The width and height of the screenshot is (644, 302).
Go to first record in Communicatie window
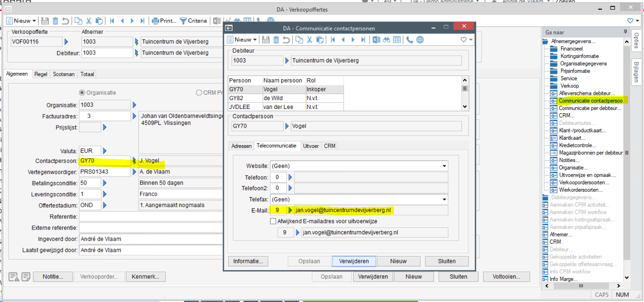pos(333,40)
